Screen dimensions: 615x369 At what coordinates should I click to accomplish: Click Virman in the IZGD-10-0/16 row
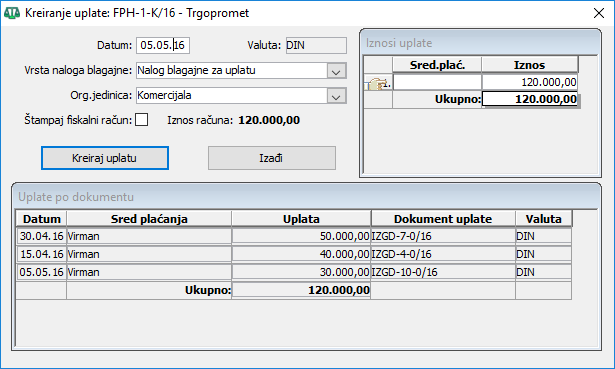[x=149, y=272]
